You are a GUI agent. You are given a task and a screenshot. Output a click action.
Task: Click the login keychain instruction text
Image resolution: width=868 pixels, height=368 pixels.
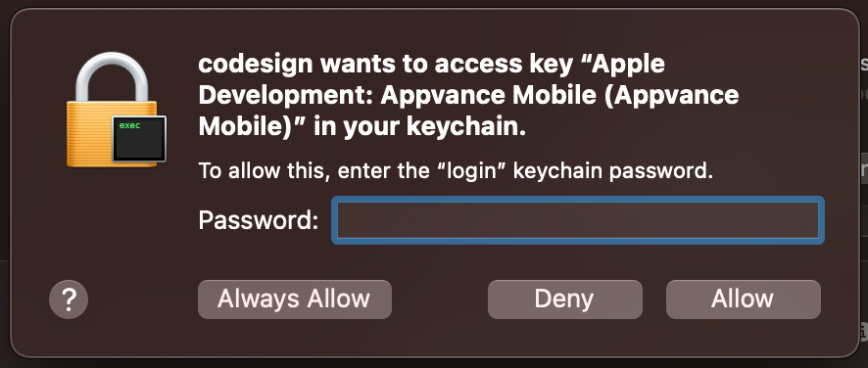tap(456, 171)
